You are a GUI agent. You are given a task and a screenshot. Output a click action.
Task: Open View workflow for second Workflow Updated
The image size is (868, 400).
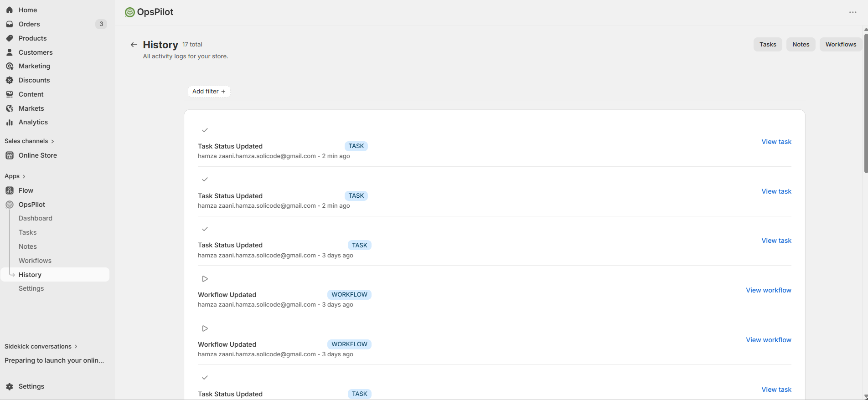click(769, 340)
